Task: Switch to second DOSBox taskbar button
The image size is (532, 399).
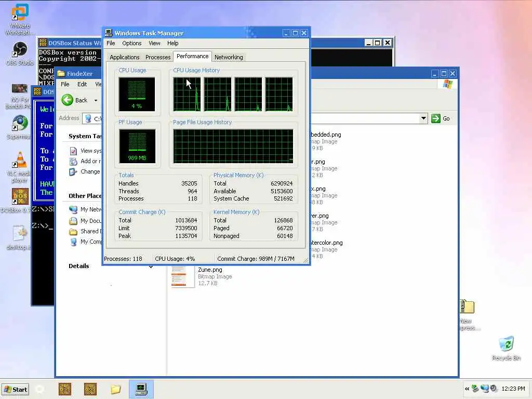Action: click(x=90, y=389)
